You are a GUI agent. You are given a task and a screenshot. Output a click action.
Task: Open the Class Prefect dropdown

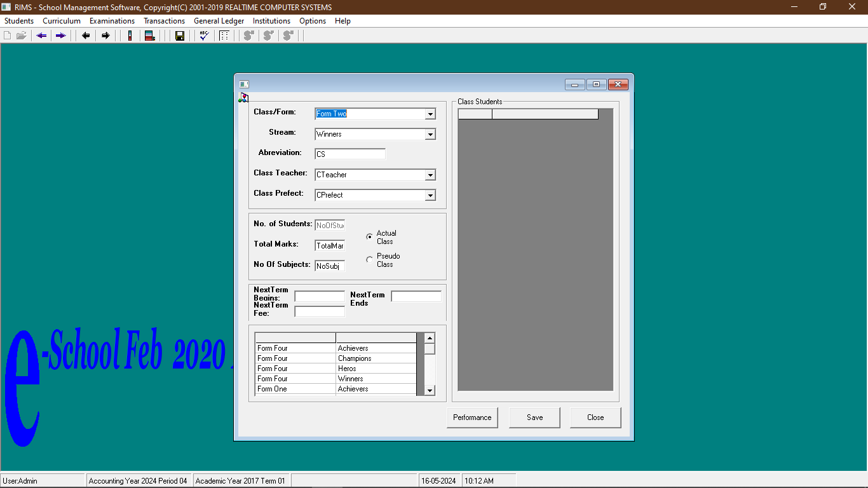click(x=430, y=196)
